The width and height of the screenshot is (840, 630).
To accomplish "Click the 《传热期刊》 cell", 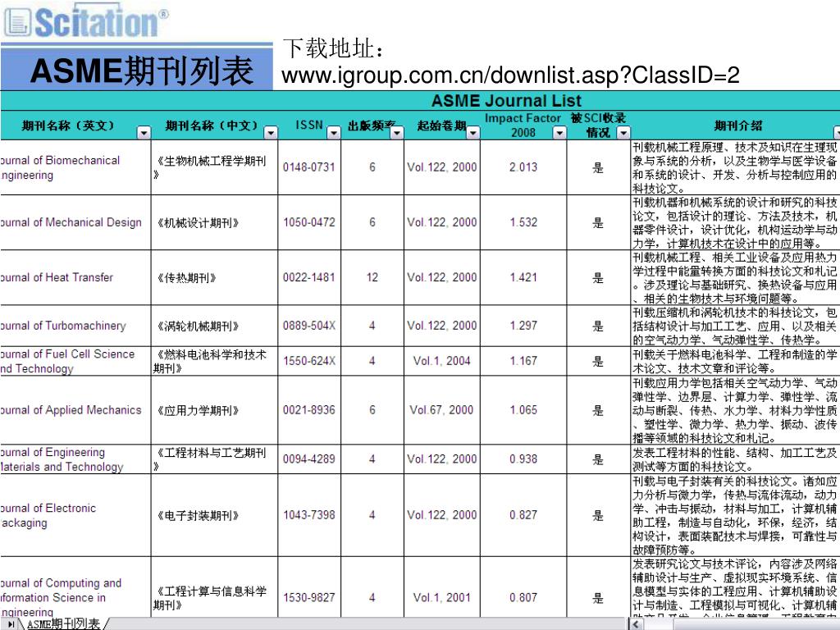I will point(214,277).
